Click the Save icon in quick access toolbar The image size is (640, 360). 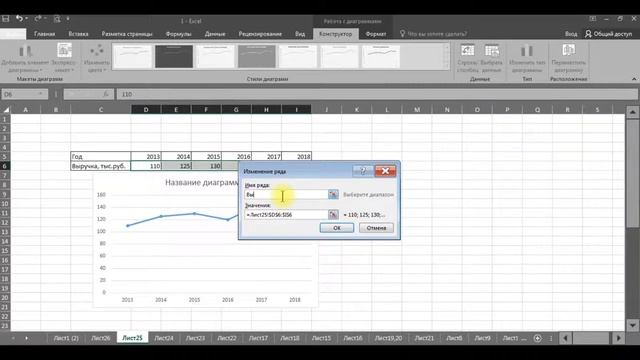pyautogui.click(x=6, y=18)
